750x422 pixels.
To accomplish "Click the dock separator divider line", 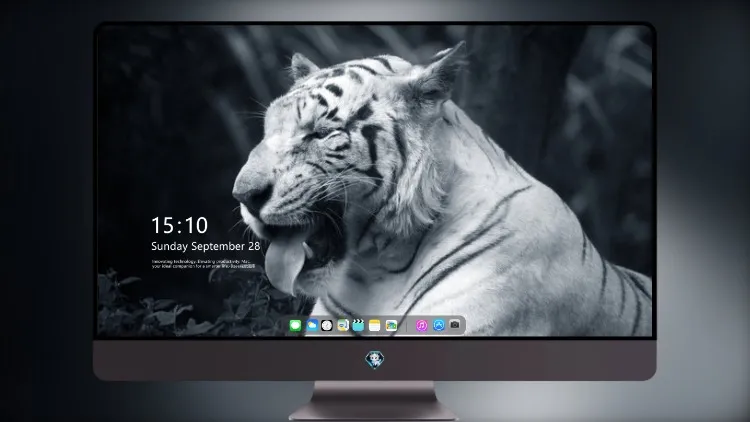I will click(407, 326).
